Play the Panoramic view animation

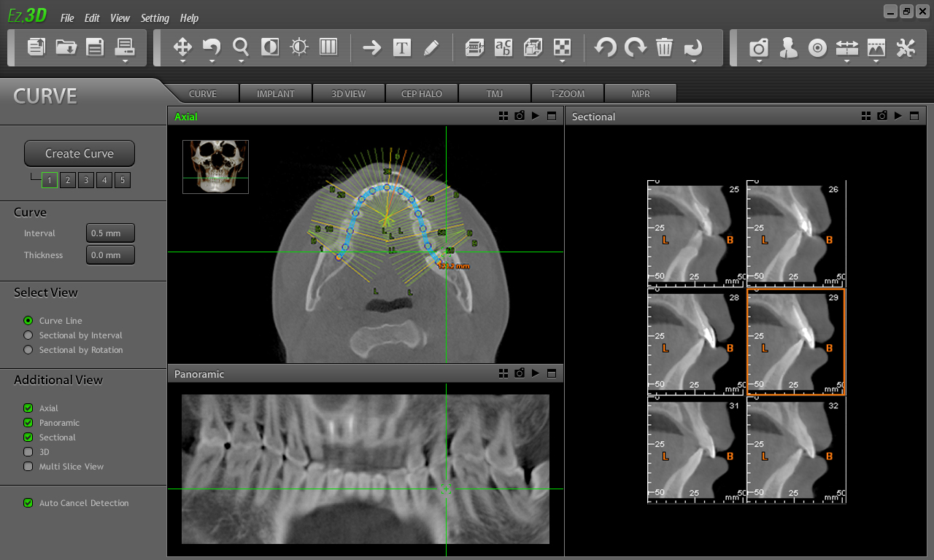pos(536,373)
